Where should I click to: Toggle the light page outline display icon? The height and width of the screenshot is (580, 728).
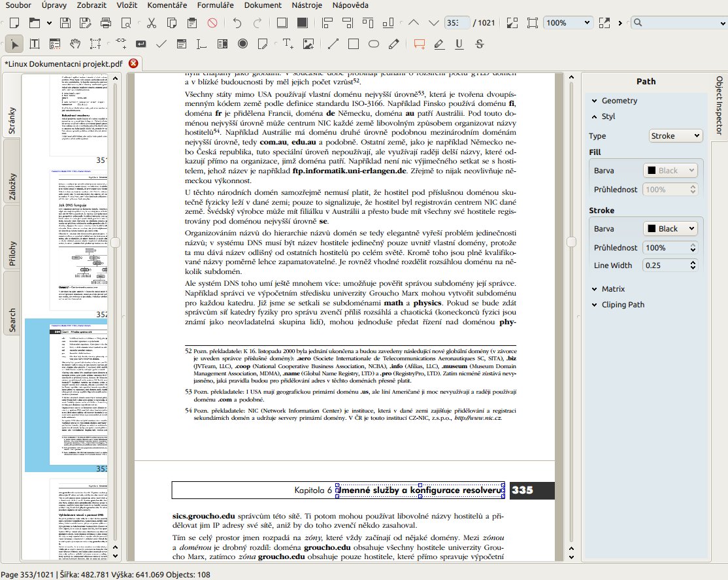[282, 23]
